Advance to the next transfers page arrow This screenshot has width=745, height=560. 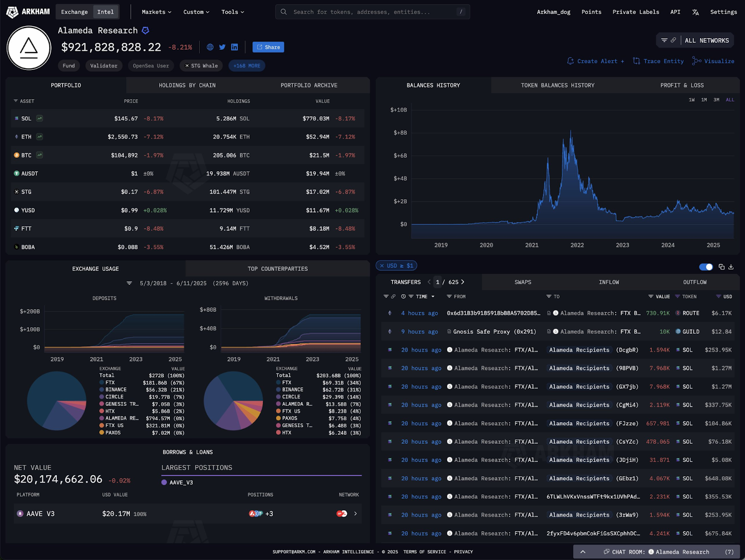point(462,282)
